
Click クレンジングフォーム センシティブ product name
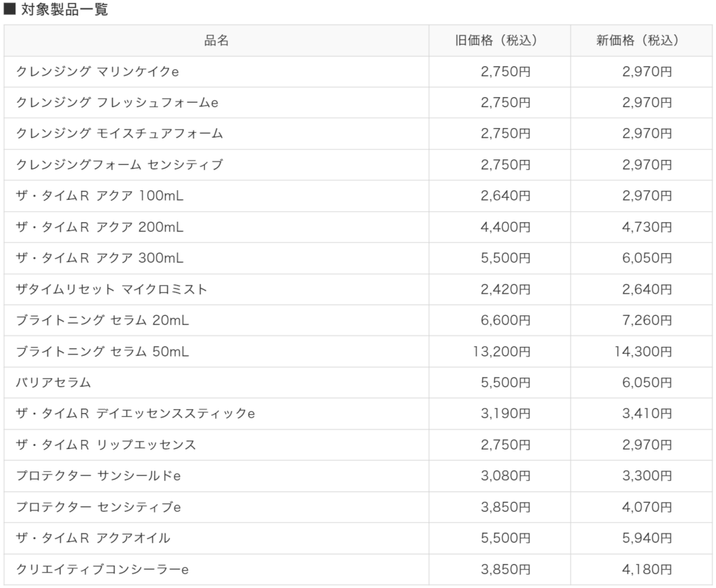tap(120, 165)
